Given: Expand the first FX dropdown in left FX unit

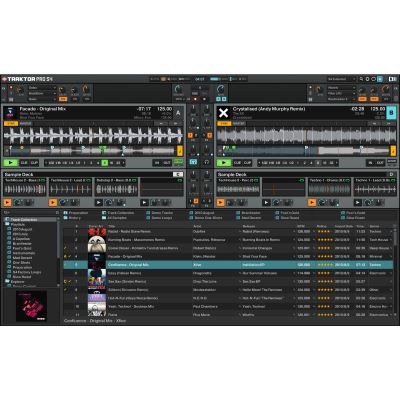Looking at the screenshot, I should coord(42,88).
